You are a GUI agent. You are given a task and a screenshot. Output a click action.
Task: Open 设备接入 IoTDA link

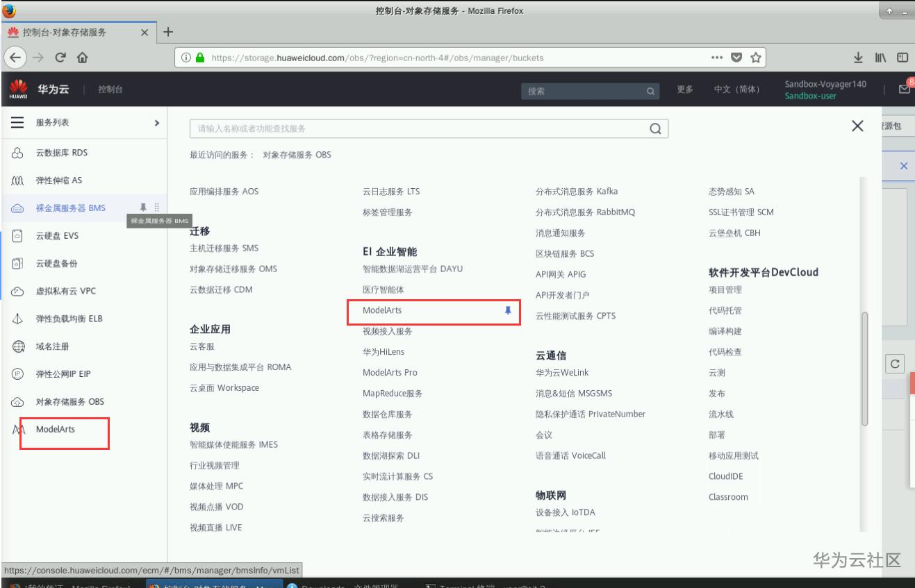click(566, 512)
